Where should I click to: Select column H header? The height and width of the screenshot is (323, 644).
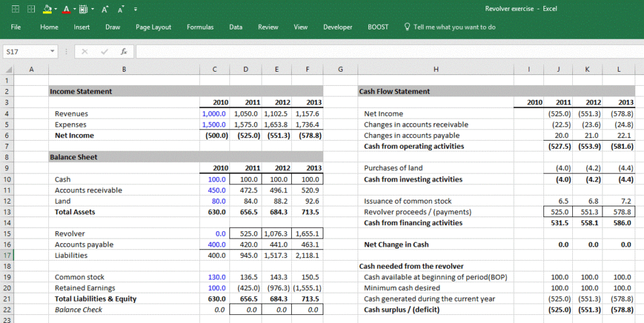tap(436, 70)
